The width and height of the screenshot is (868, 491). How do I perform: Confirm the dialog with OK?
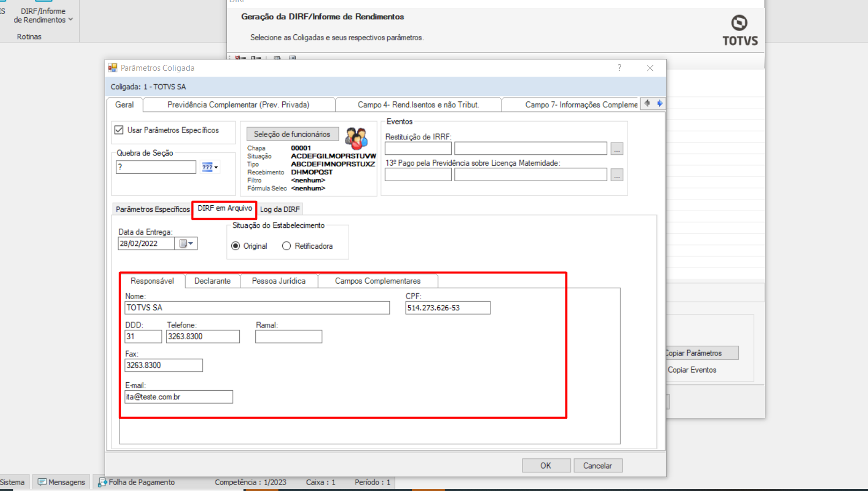click(x=546, y=465)
